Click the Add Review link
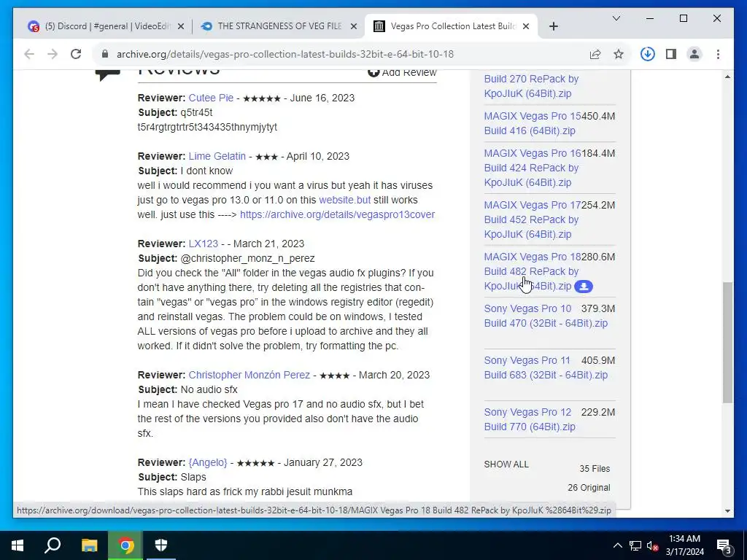 (x=409, y=72)
